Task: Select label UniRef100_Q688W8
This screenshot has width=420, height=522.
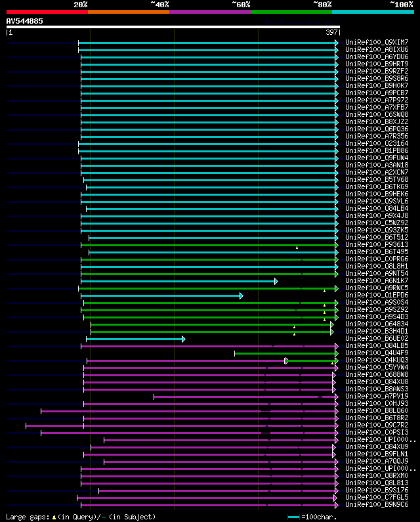Action: tap(377, 375)
